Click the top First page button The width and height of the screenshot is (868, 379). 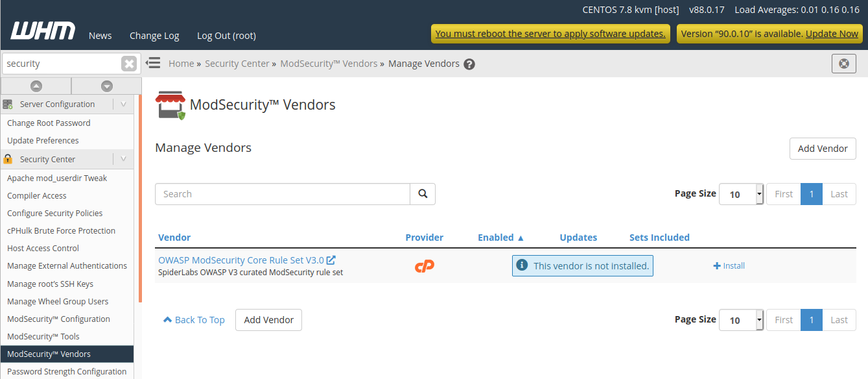(784, 194)
